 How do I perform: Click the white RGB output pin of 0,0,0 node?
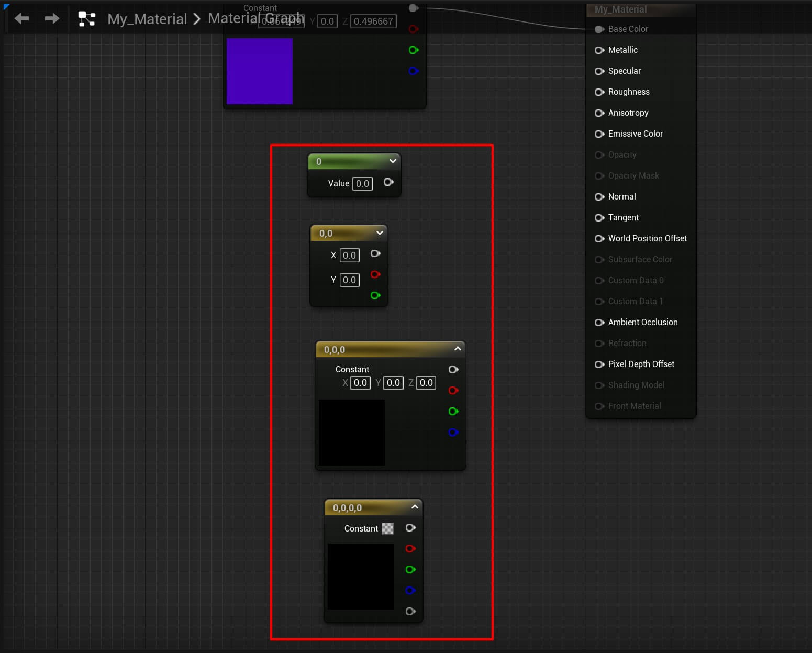(453, 370)
